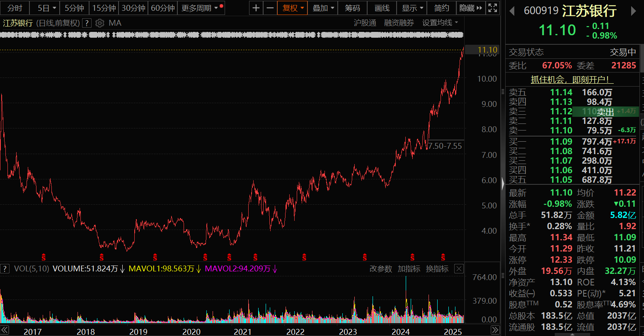Click the dividend marker in 2018
This screenshot has height=336, width=644.
(x=101, y=257)
